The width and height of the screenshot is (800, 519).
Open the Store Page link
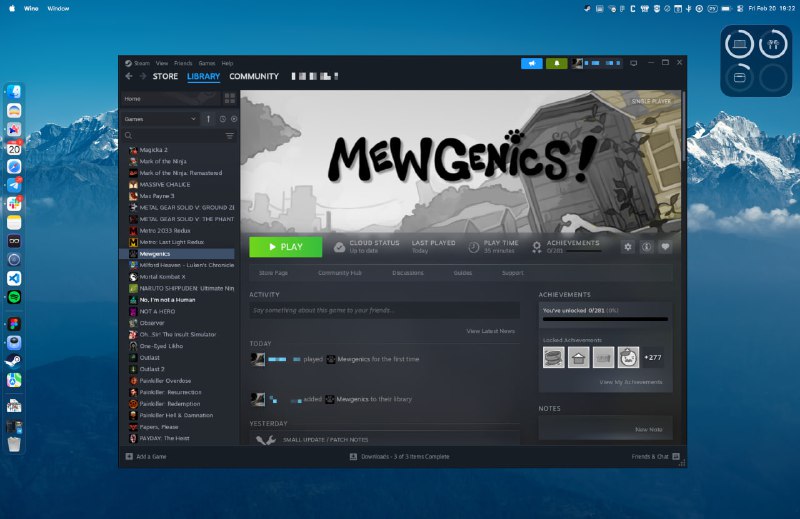[x=273, y=273]
